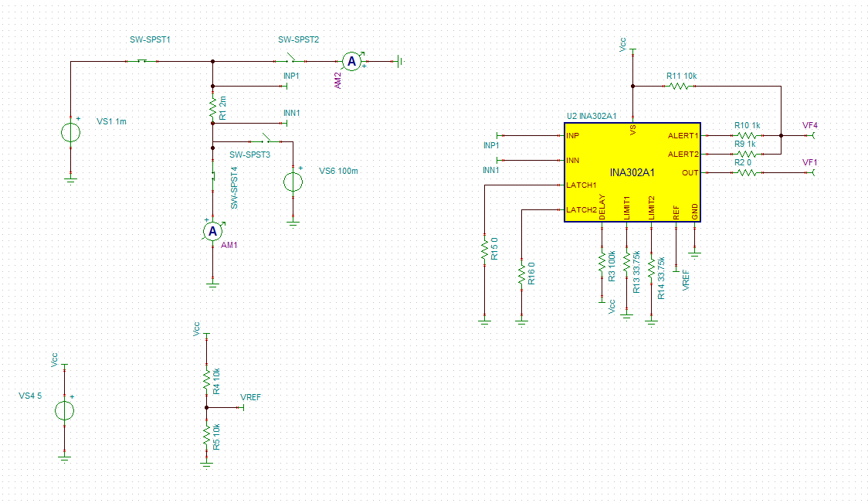Select resistor R11 10k
Image resolution: width=868 pixels, height=503 pixels.
(x=680, y=86)
